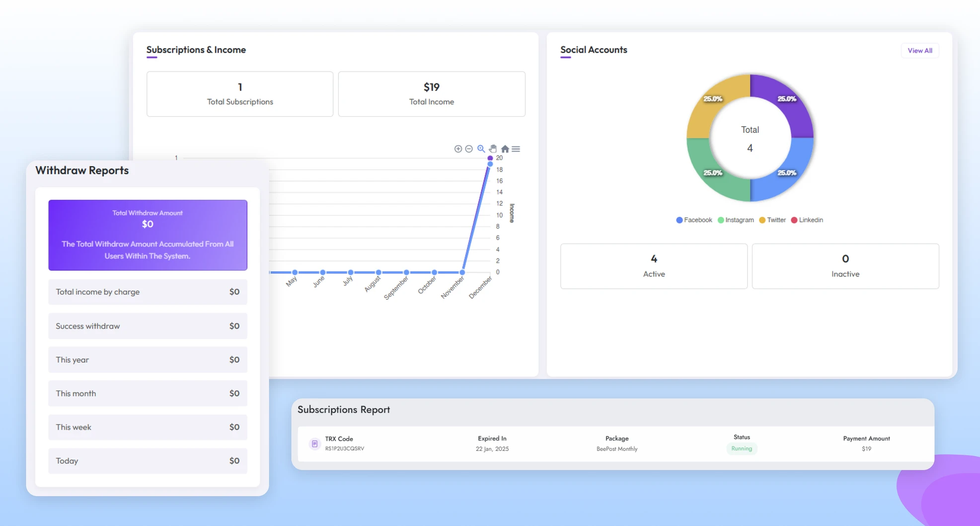
Task: Click the chart zoom in icon
Action: [x=458, y=149]
